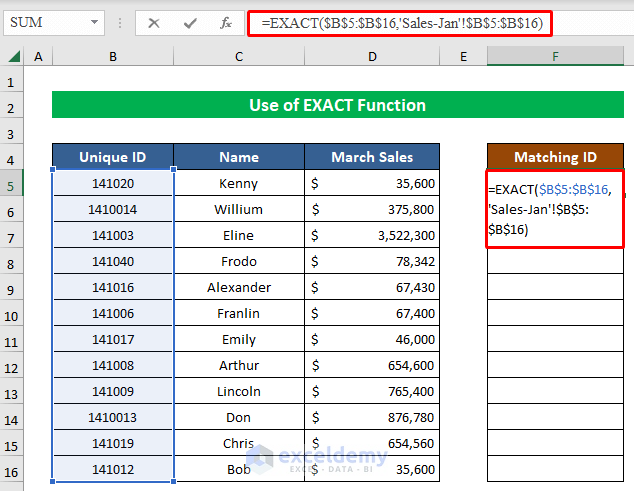Click the Enter checkmark formula icon

coord(190,23)
